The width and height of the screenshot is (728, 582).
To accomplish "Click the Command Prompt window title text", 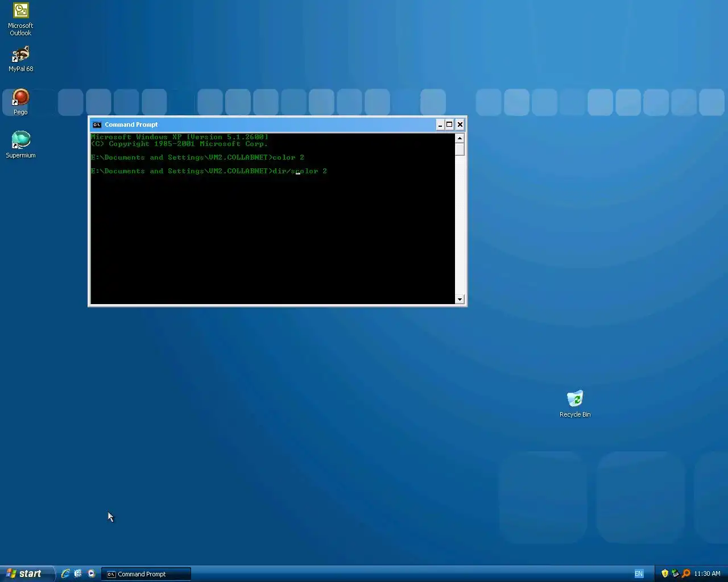I will pyautogui.click(x=131, y=124).
